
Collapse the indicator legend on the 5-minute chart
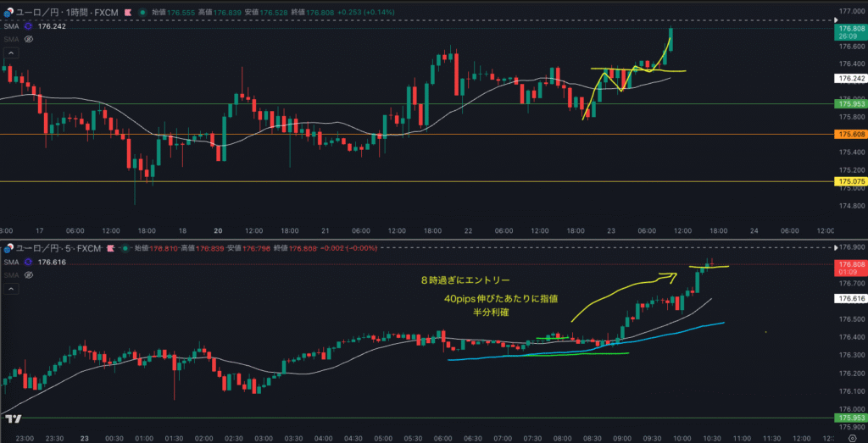[9, 288]
